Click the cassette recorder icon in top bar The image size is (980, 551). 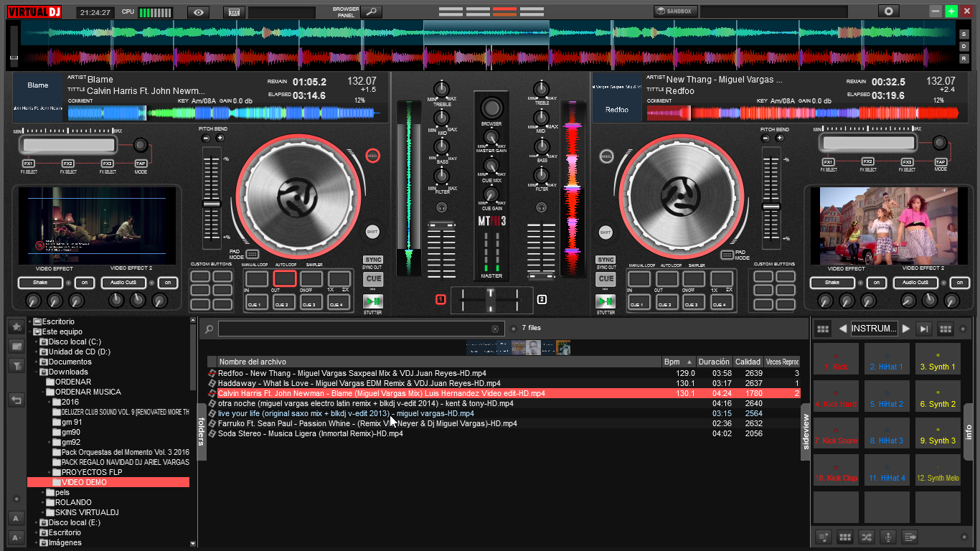(234, 11)
